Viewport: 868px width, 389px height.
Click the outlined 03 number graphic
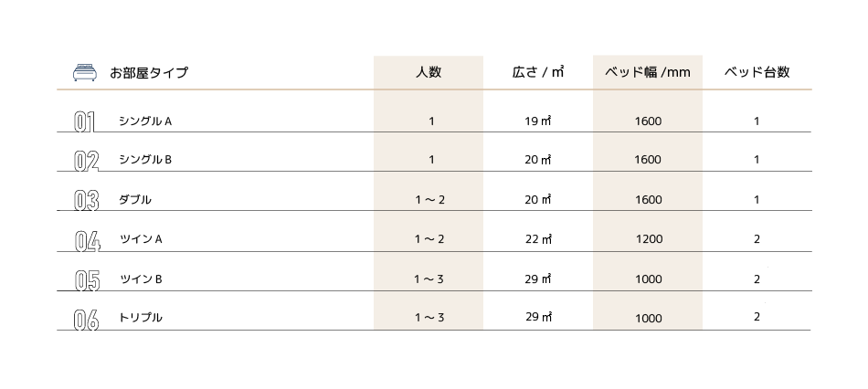click(x=87, y=200)
